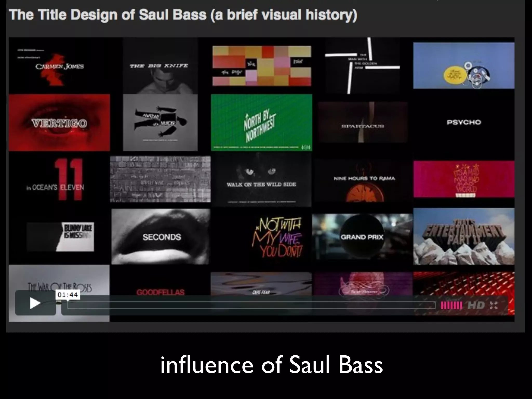Click the video progress bar
Image resolution: width=532 pixels, height=399 pixels.
point(251,305)
